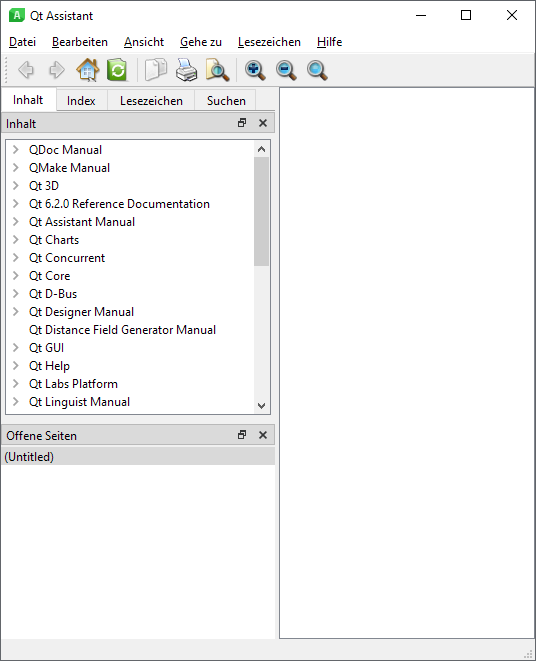Click the reset zoom magnifier icon

click(x=317, y=70)
